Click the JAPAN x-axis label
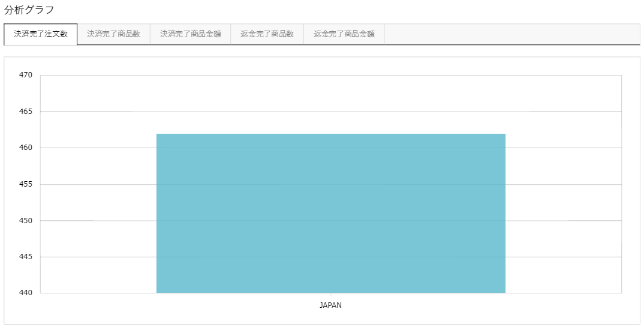Image resolution: width=644 pixels, height=330 pixels. tap(330, 305)
